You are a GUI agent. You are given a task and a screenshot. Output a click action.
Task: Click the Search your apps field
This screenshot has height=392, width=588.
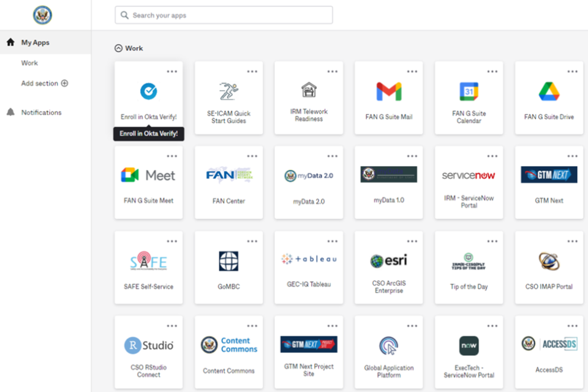pyautogui.click(x=224, y=15)
